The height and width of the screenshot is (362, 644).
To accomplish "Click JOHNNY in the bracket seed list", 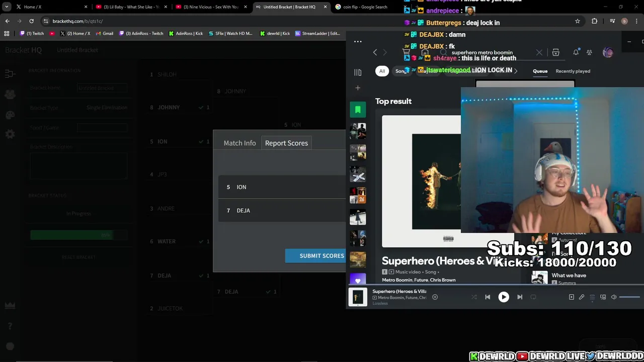I will coord(169,107).
